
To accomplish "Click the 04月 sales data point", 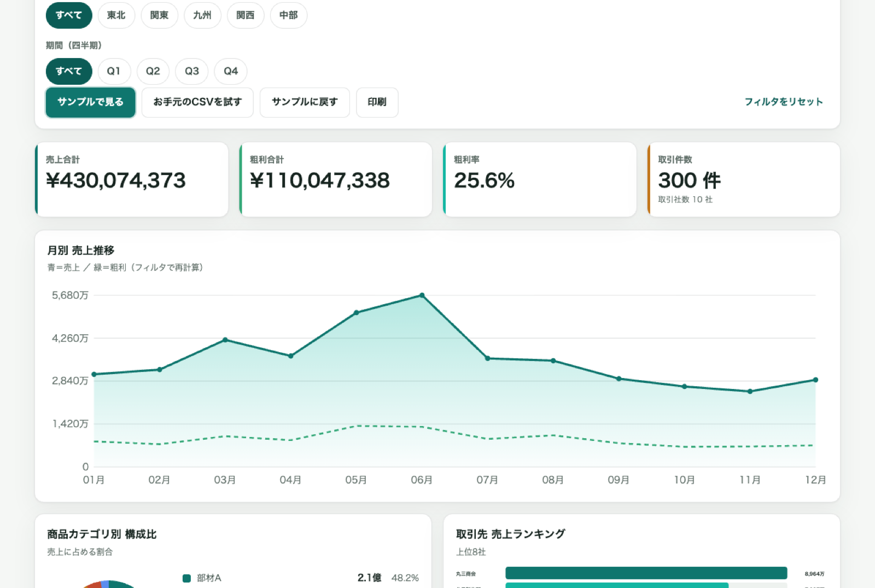I will click(291, 356).
